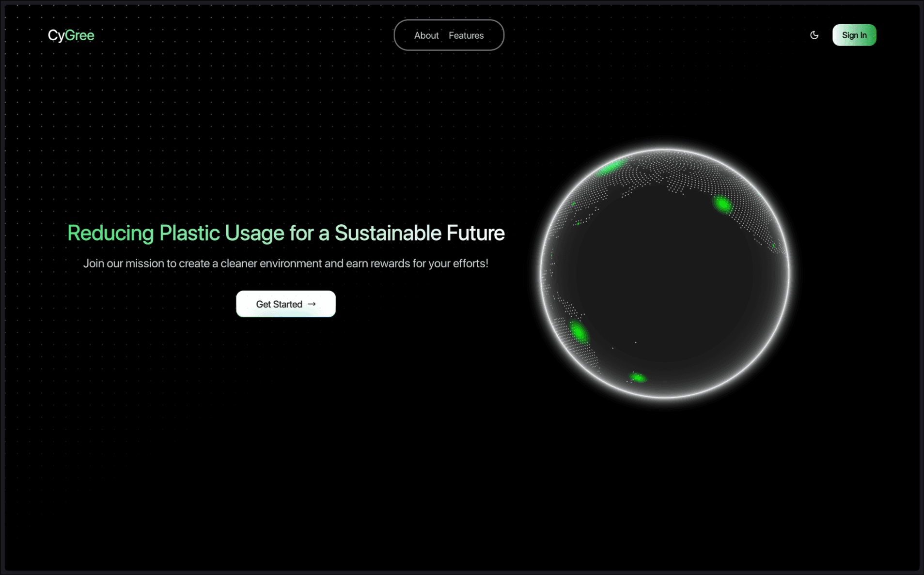Go to the Features nav item
Screen dimensions: 924x575
[466, 35]
